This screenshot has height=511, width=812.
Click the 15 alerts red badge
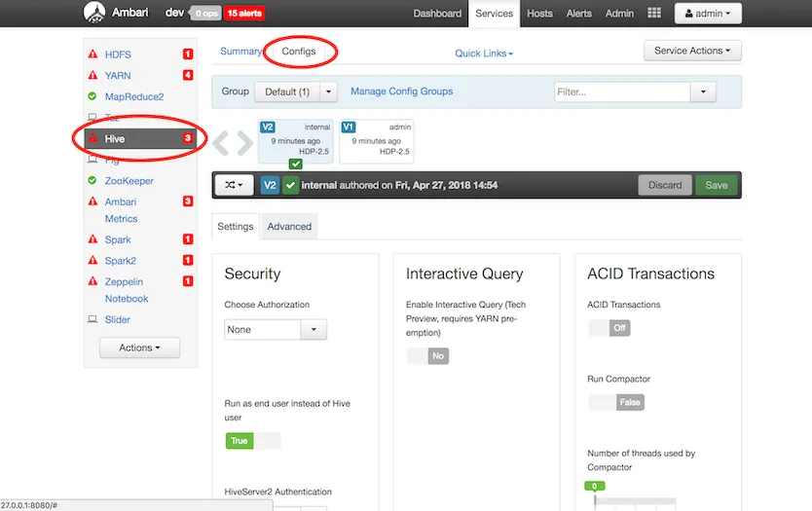(244, 14)
